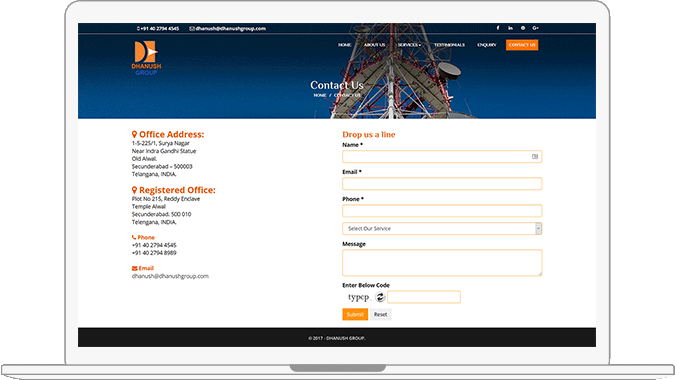
Task: Open the Select Our Service dropdown
Action: (442, 229)
